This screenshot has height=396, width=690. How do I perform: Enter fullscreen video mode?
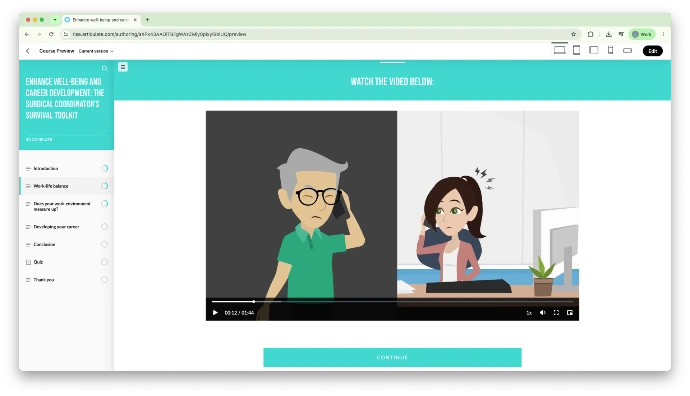click(556, 312)
